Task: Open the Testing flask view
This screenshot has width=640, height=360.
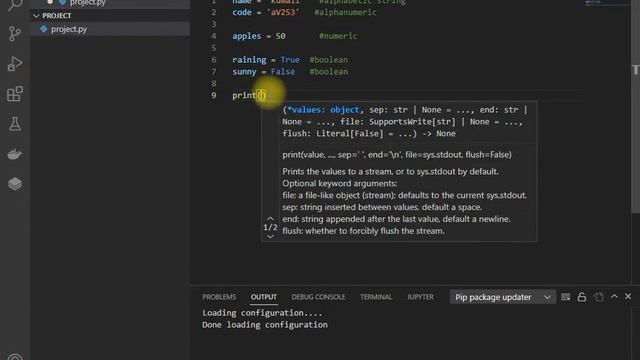Action: 15,124
